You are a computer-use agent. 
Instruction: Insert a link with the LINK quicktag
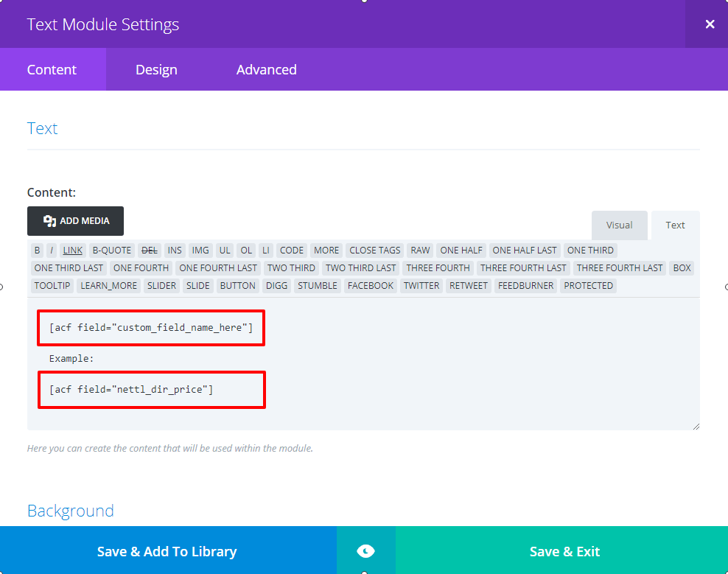[72, 250]
